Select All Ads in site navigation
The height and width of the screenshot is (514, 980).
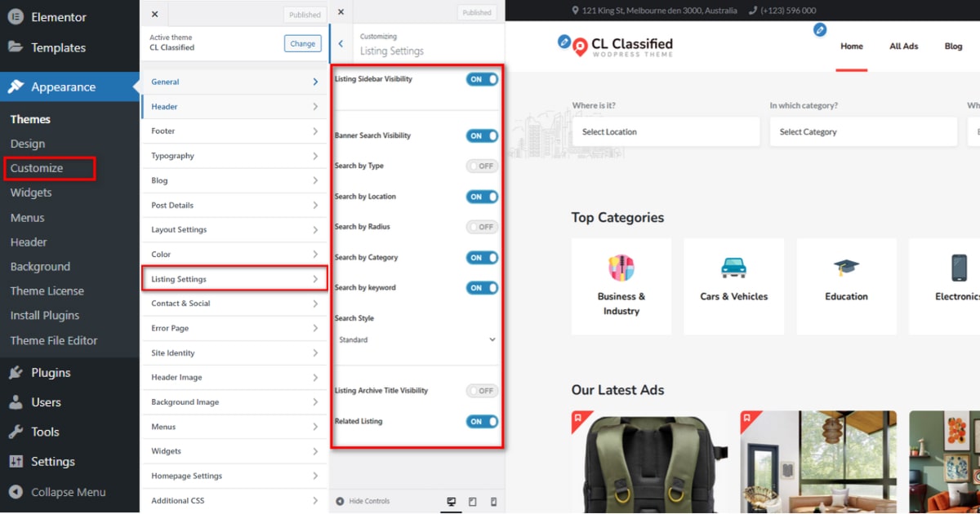point(904,47)
